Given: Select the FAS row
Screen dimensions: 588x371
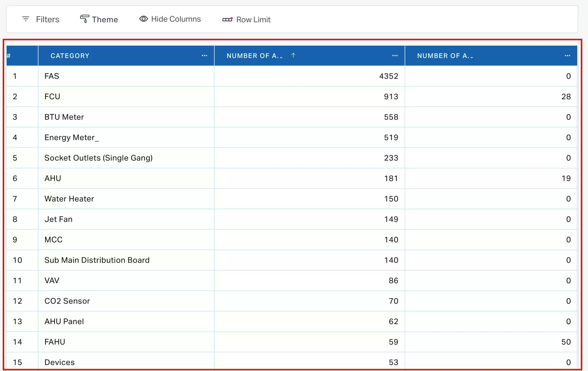Looking at the screenshot, I should [x=52, y=76].
